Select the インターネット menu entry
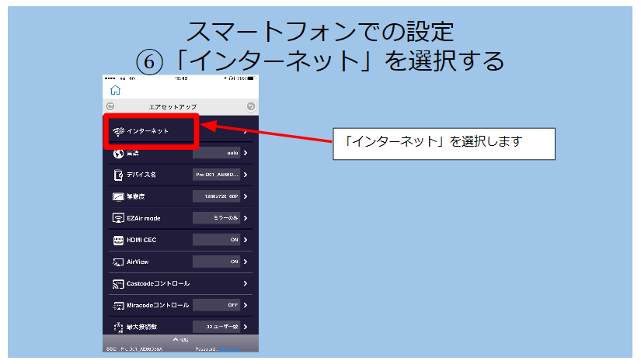This screenshot has height=364, width=641. point(148,131)
